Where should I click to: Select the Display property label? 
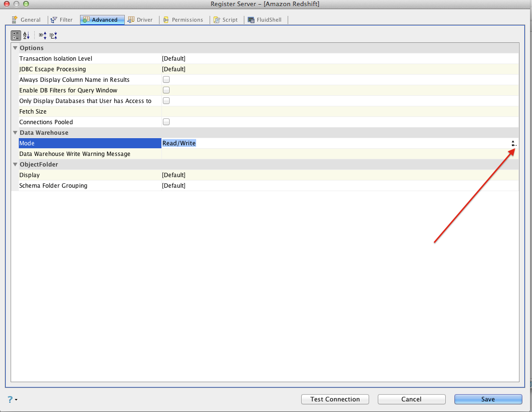tap(29, 175)
